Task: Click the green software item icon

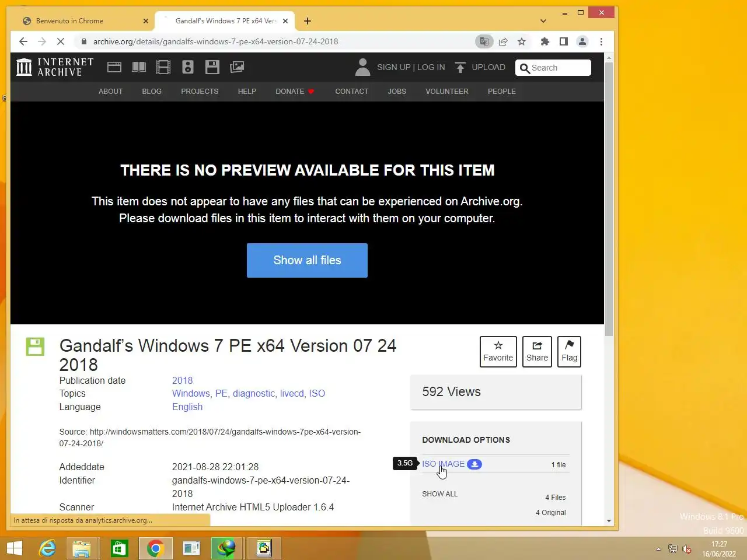Action: point(35,346)
